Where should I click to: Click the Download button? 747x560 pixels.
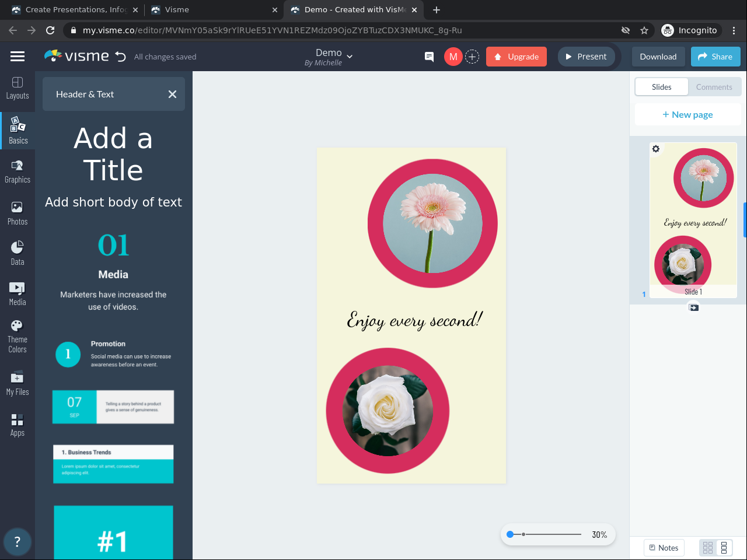(x=658, y=57)
